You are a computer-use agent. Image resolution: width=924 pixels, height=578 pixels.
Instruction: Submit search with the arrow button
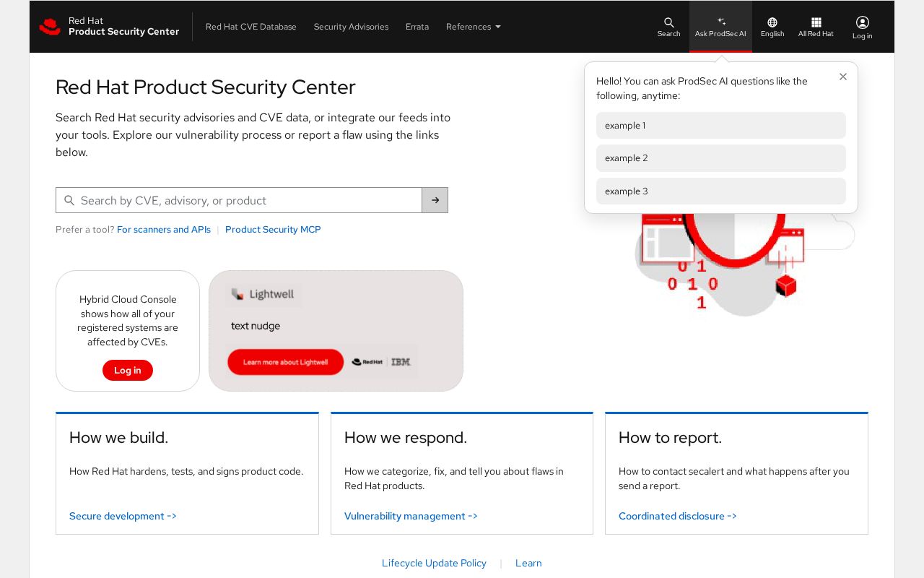tap(435, 200)
